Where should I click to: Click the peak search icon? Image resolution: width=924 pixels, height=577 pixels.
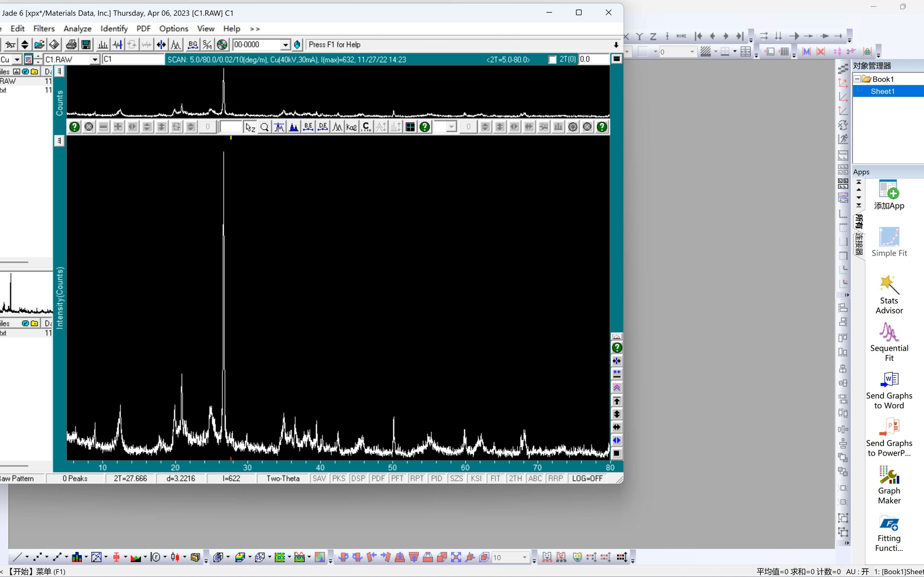(103, 45)
